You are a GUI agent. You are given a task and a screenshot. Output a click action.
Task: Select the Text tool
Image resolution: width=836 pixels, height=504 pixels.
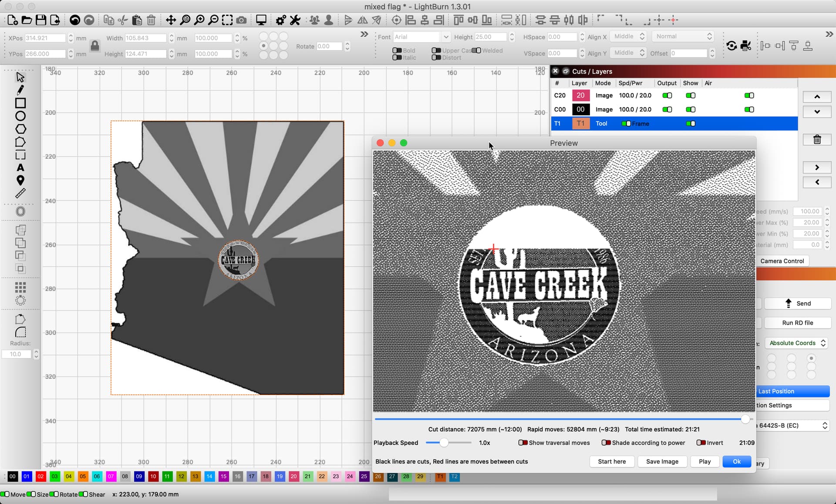pyautogui.click(x=20, y=168)
